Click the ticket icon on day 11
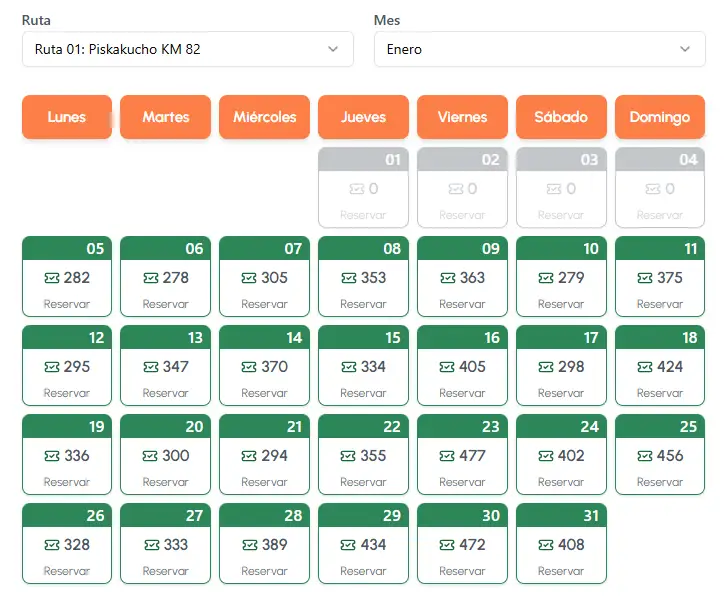This screenshot has width=726, height=615. pyautogui.click(x=645, y=278)
